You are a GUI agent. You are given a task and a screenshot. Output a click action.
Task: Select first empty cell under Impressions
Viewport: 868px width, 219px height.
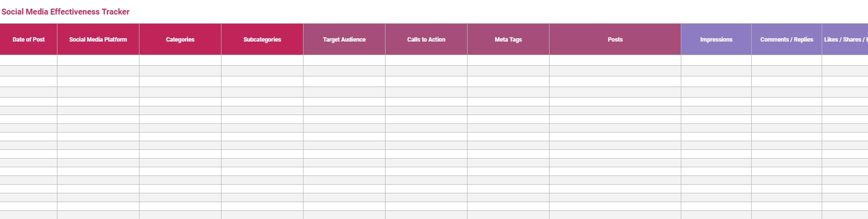716,60
